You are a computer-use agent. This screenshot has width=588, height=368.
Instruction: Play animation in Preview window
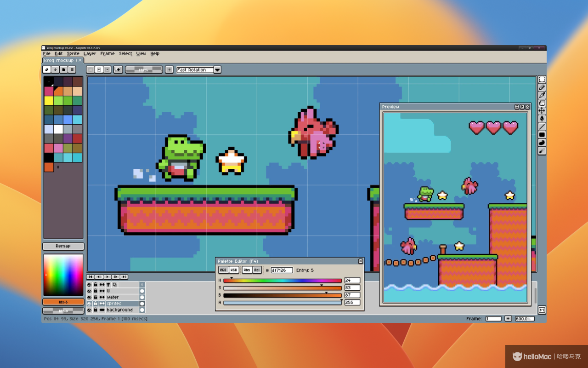pos(522,107)
